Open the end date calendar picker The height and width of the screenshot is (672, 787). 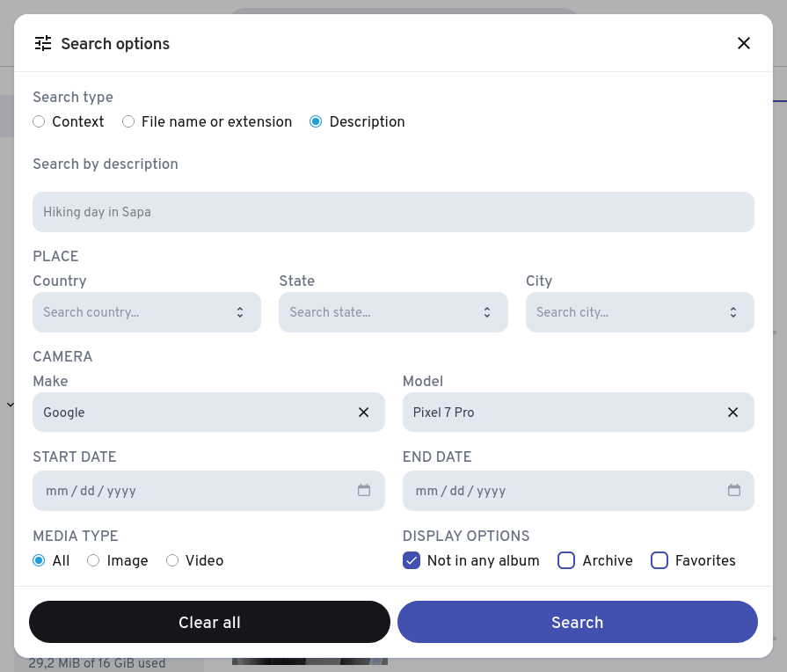click(x=734, y=491)
